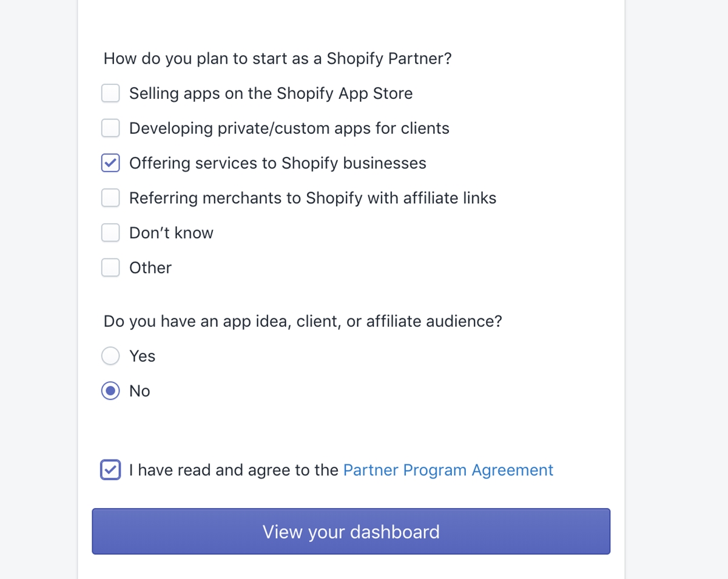Click the 'Developing private/custom apps for clients' label text
Image resolution: width=728 pixels, height=579 pixels.
click(289, 129)
